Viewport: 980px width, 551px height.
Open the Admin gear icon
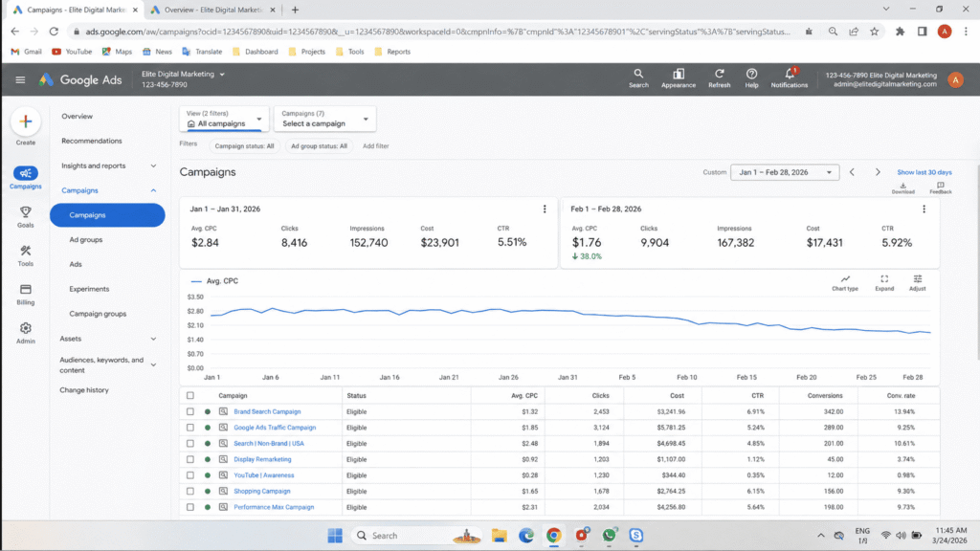coord(26,328)
